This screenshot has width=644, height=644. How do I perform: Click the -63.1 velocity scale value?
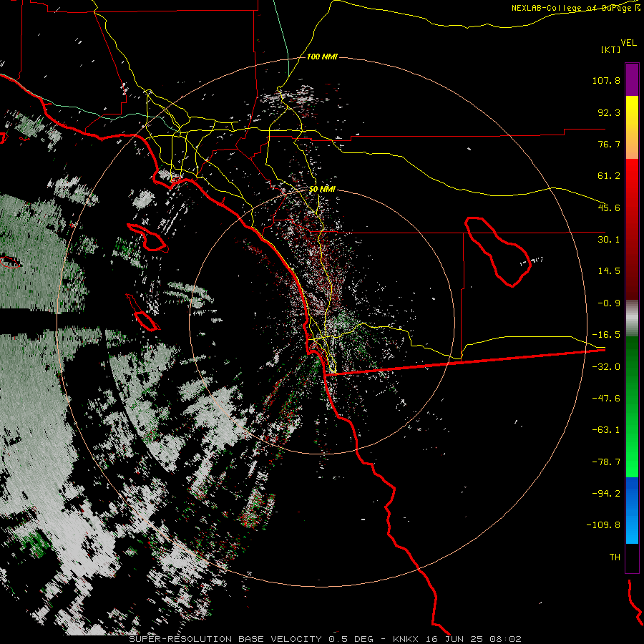point(606,430)
